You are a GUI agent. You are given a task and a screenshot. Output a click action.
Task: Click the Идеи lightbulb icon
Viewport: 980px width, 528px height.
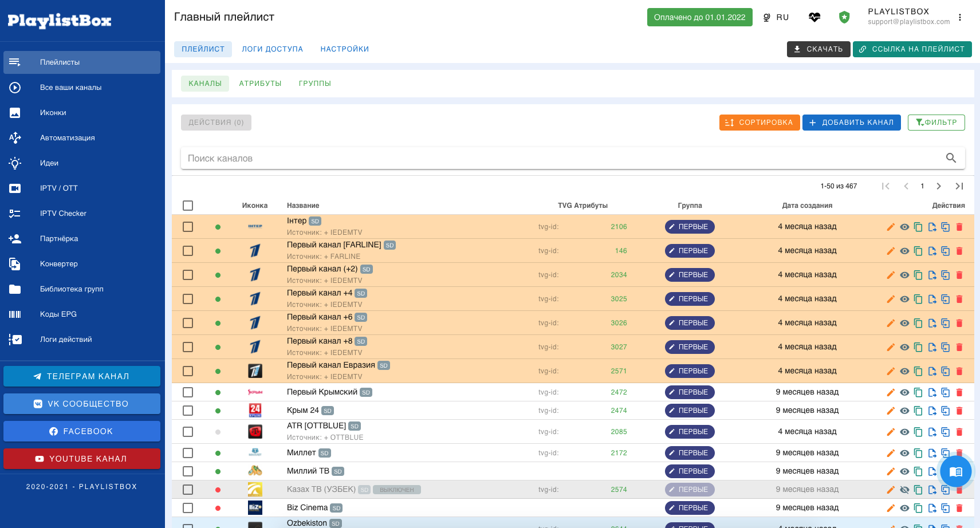pyautogui.click(x=15, y=163)
